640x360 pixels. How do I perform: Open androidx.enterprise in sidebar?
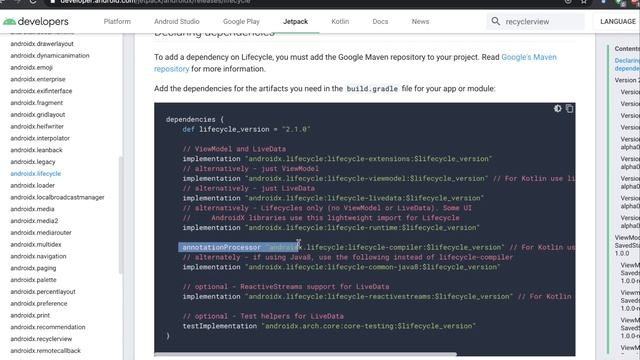(x=38, y=79)
